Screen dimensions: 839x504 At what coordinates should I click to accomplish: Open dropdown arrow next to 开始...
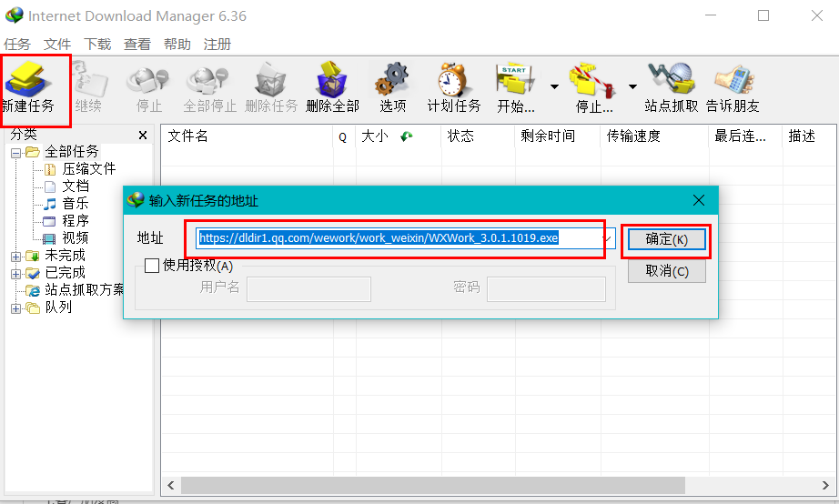(554, 86)
